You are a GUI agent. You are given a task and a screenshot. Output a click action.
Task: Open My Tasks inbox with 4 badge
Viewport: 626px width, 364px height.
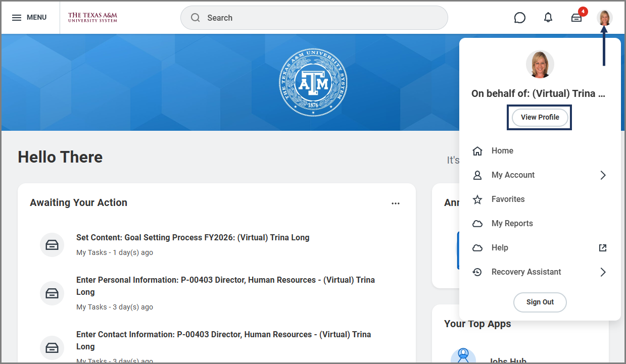(576, 18)
